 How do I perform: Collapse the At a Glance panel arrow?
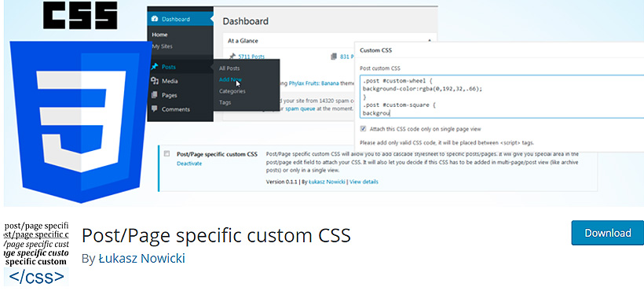pos(430,41)
